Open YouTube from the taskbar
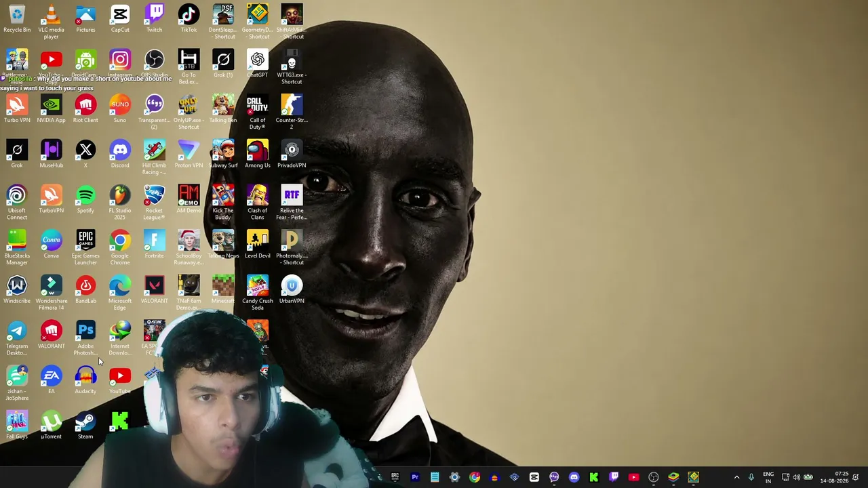This screenshot has height=488, width=868. (633, 477)
